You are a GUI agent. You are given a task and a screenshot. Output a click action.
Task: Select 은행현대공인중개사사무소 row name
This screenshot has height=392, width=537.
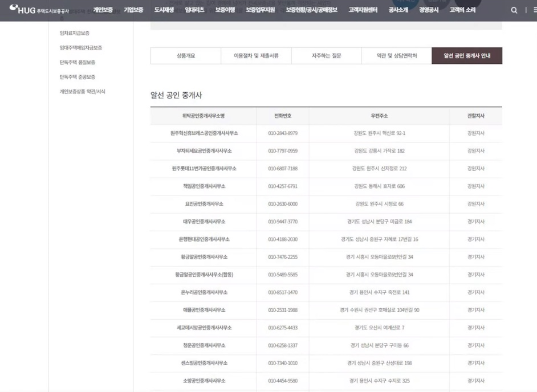point(204,239)
